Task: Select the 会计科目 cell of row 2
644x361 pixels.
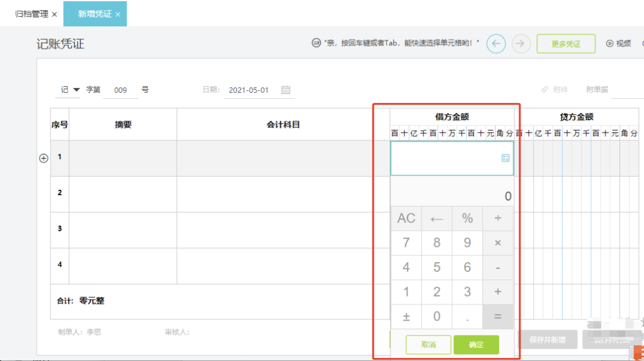Action: point(283,194)
